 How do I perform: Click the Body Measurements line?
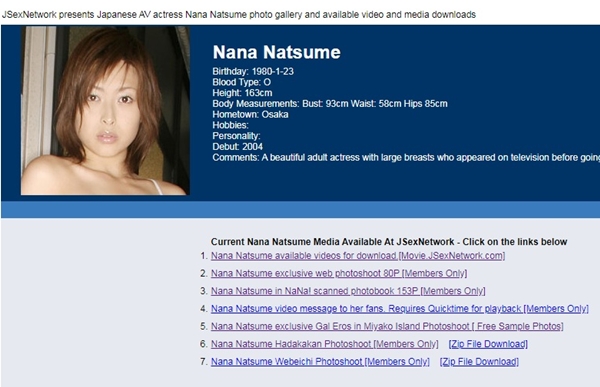[330, 104]
